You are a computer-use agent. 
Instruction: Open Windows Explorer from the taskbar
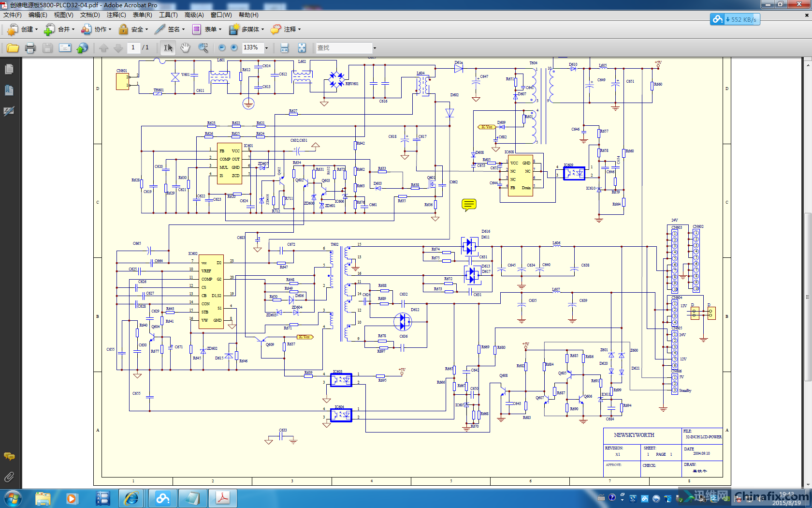[43, 498]
